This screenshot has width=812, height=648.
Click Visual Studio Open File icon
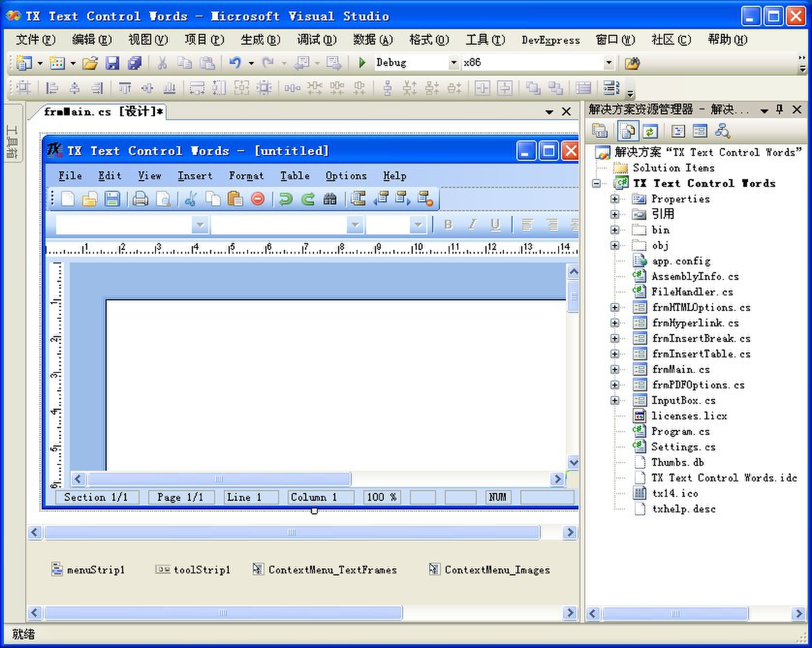pyautogui.click(x=90, y=62)
